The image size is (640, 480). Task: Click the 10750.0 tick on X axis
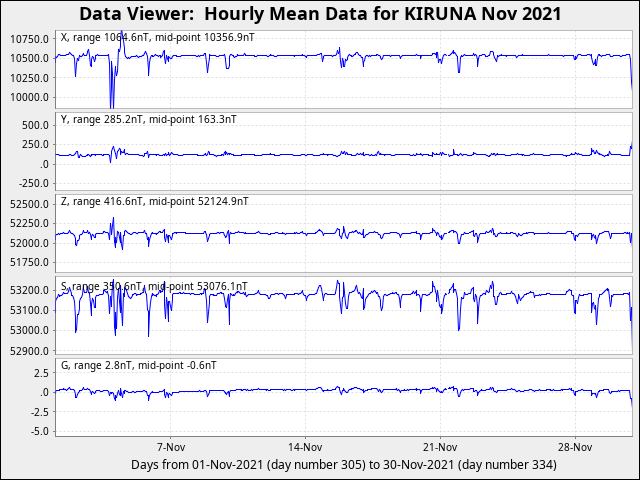click(28, 38)
